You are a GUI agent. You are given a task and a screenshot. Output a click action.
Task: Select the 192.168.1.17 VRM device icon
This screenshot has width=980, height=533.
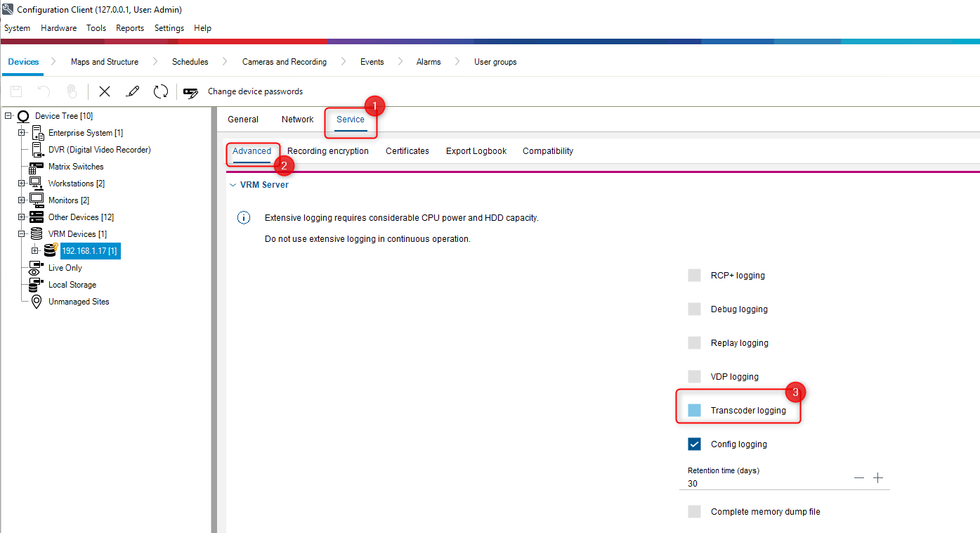pos(51,251)
